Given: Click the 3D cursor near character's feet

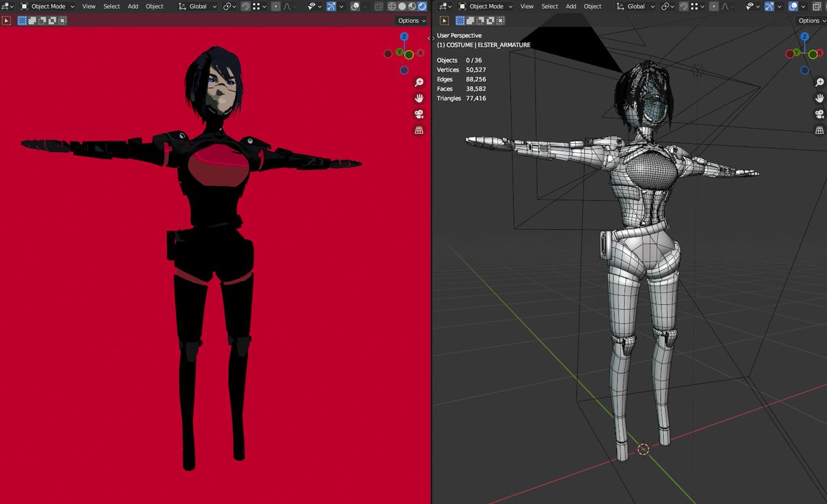Looking at the screenshot, I should (x=643, y=449).
